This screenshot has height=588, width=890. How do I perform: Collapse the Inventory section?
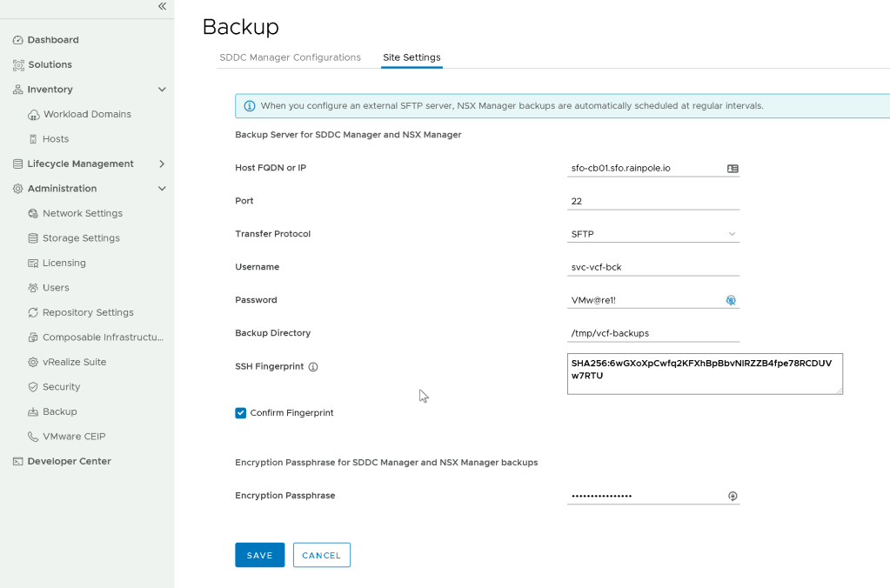click(162, 90)
